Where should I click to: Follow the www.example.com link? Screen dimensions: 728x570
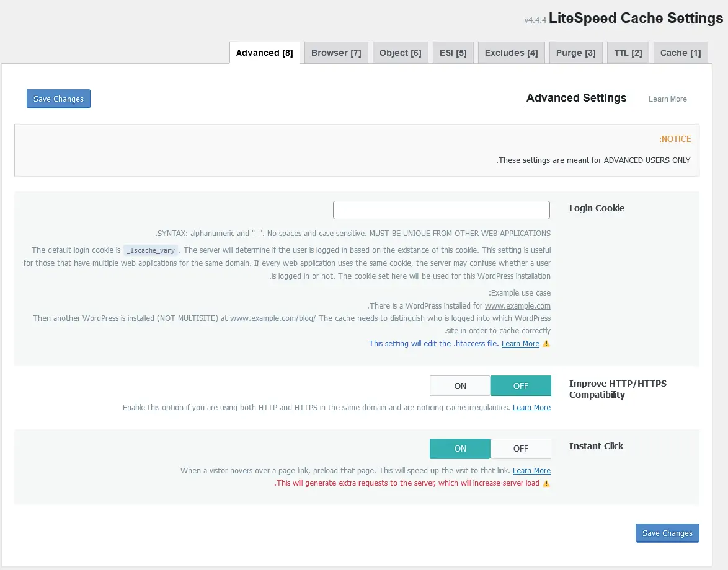pos(518,306)
